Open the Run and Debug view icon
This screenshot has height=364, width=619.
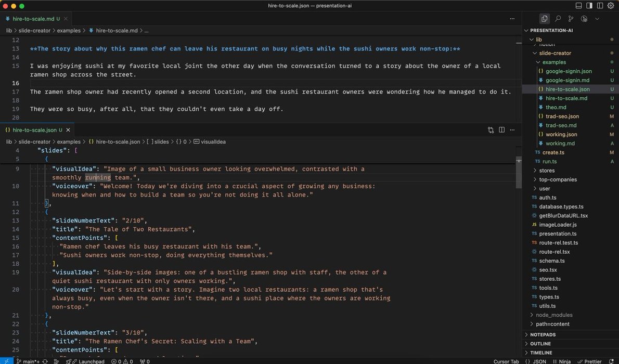click(584, 19)
